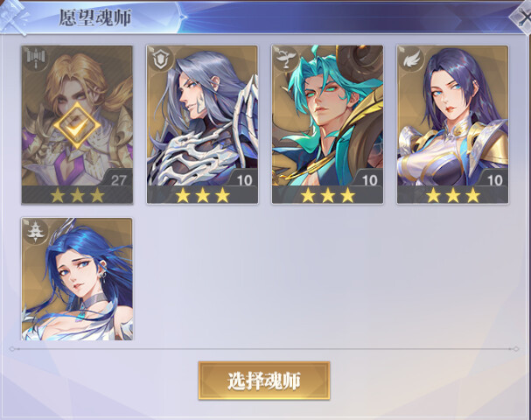Click the tower class icon on blonde card
Image resolution: width=531 pixels, height=420 pixels.
click(36, 59)
